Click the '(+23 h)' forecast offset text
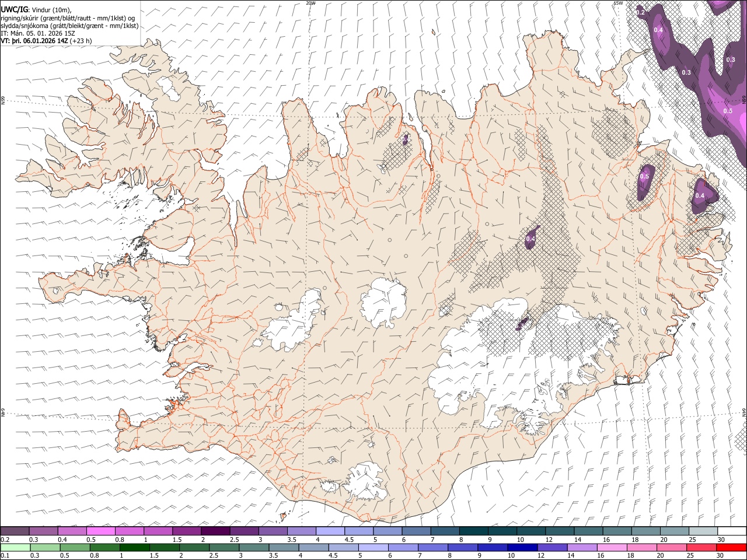747x560 pixels. [x=81, y=41]
